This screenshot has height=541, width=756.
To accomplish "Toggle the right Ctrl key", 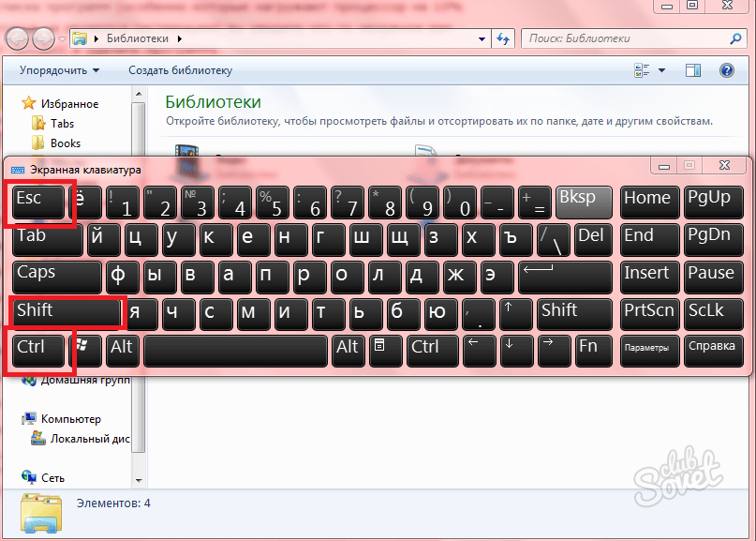I will click(433, 352).
